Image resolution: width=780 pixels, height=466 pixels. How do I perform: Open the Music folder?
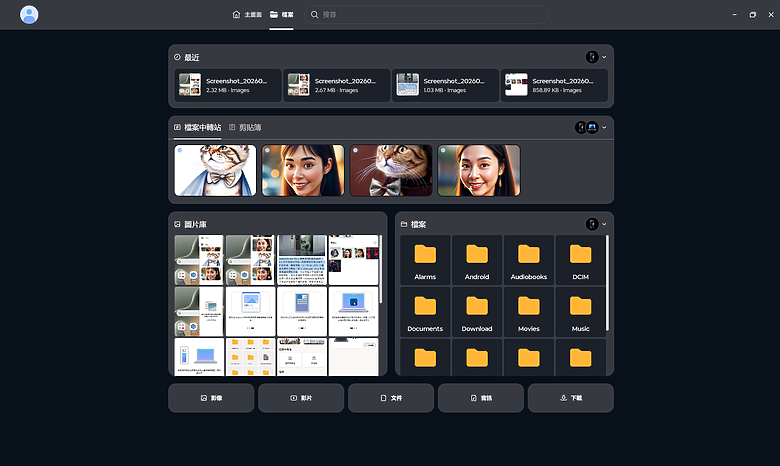point(580,312)
